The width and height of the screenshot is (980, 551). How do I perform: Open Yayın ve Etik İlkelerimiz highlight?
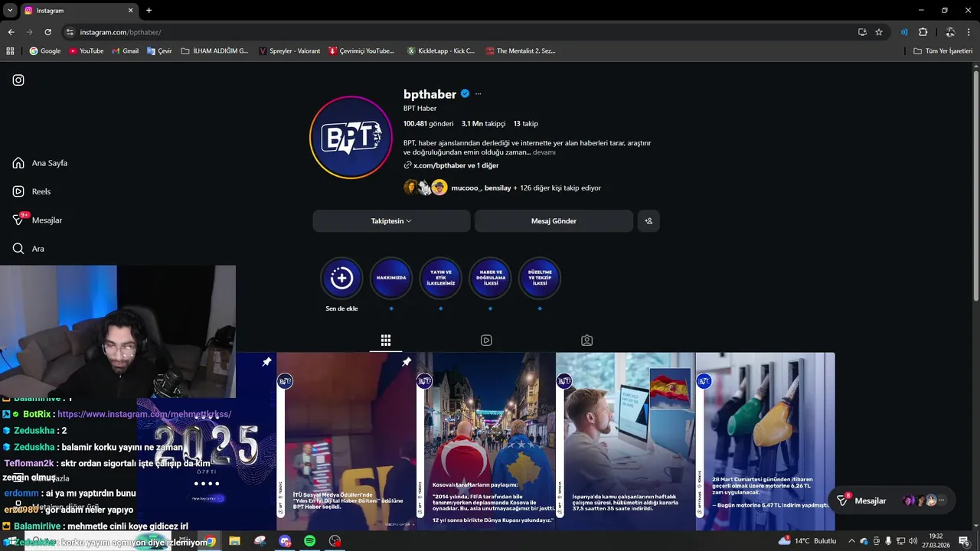(440, 278)
